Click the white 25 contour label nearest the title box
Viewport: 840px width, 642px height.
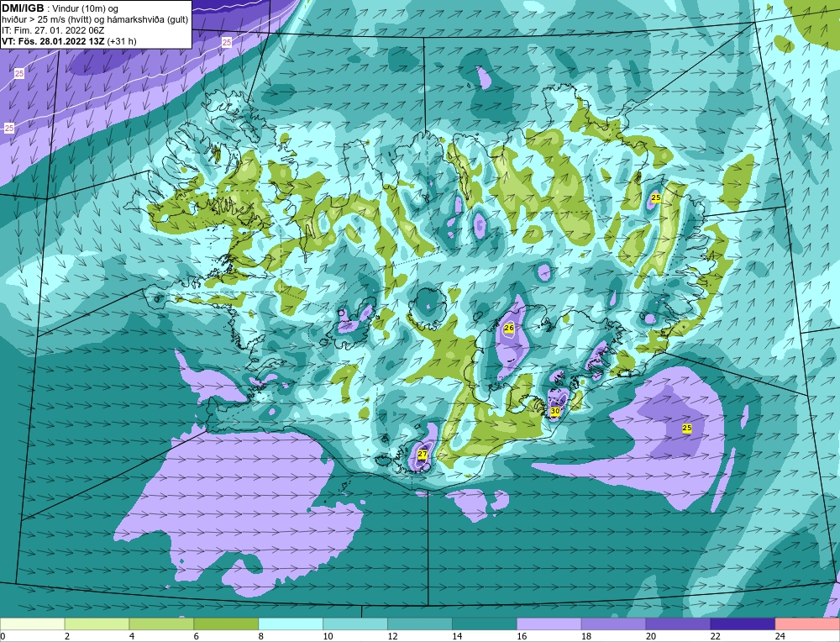(x=227, y=42)
